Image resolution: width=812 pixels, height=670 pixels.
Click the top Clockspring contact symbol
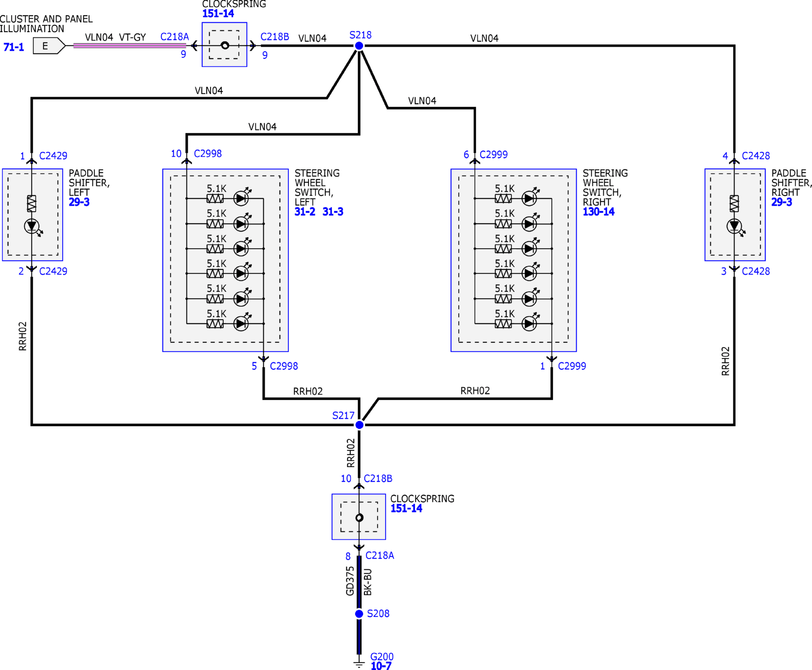pyautogui.click(x=225, y=45)
